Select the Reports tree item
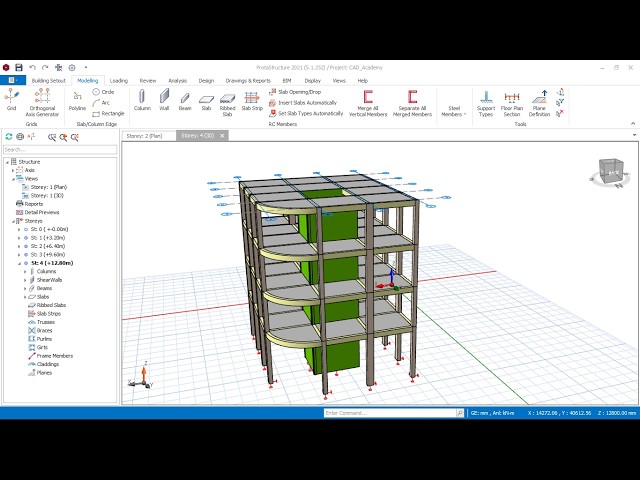 29,204
